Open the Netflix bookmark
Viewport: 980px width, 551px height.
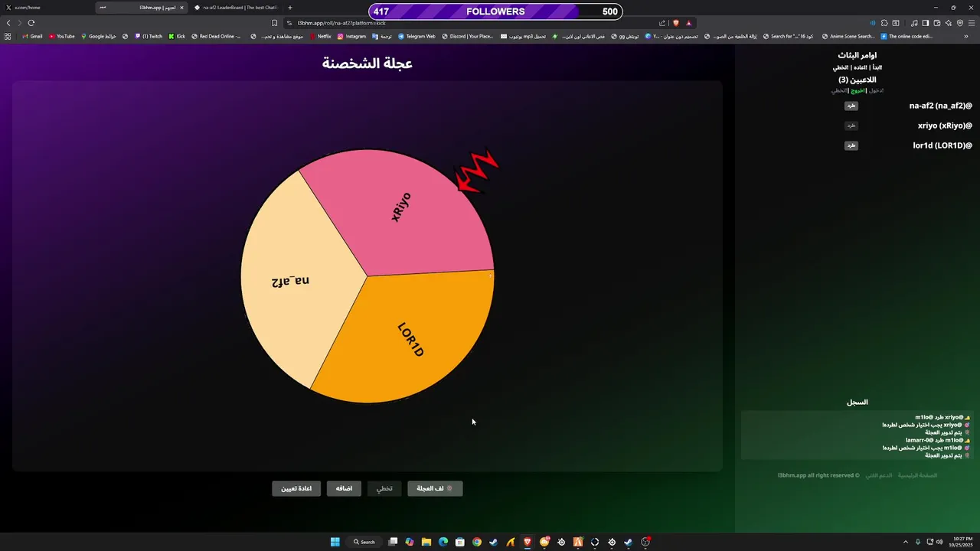(x=320, y=36)
